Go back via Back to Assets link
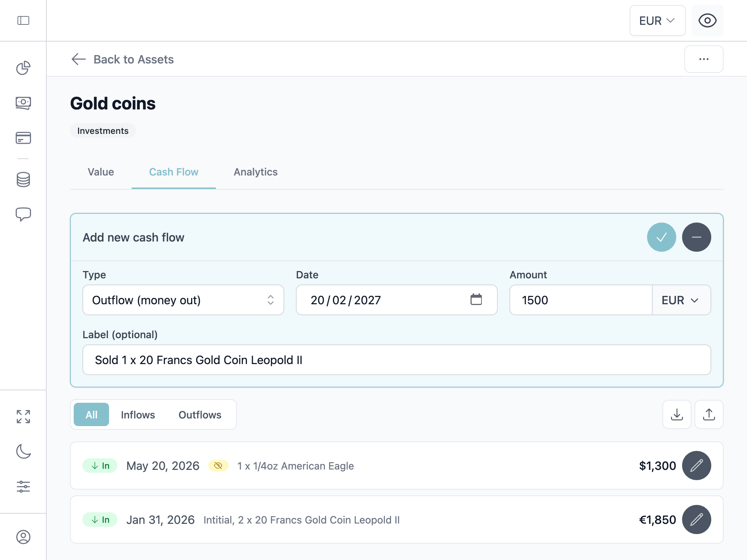Screen dimensions: 747x560 (123, 59)
